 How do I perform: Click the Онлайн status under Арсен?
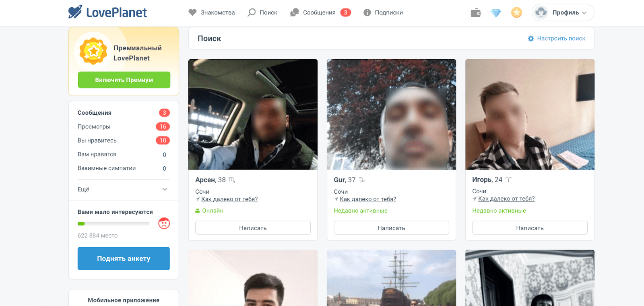pos(213,211)
